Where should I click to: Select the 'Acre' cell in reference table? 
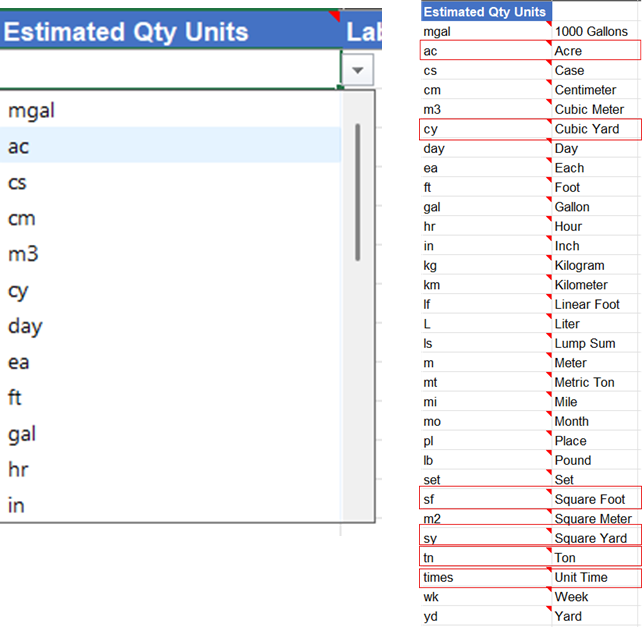click(x=595, y=51)
